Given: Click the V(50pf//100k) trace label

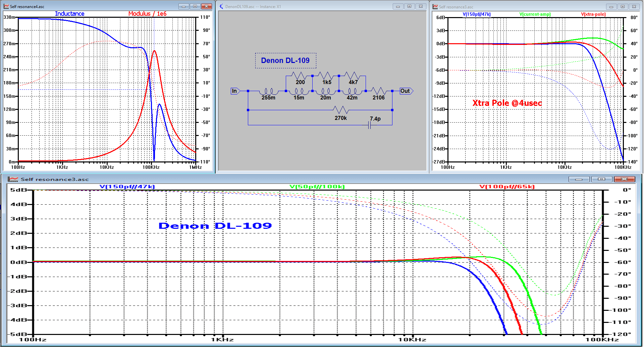Looking at the screenshot, I should (x=317, y=187).
